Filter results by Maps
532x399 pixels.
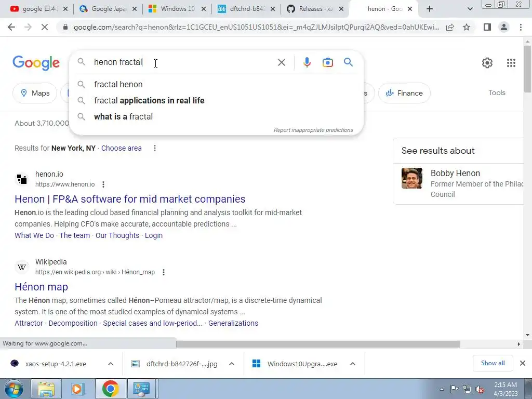point(35,93)
